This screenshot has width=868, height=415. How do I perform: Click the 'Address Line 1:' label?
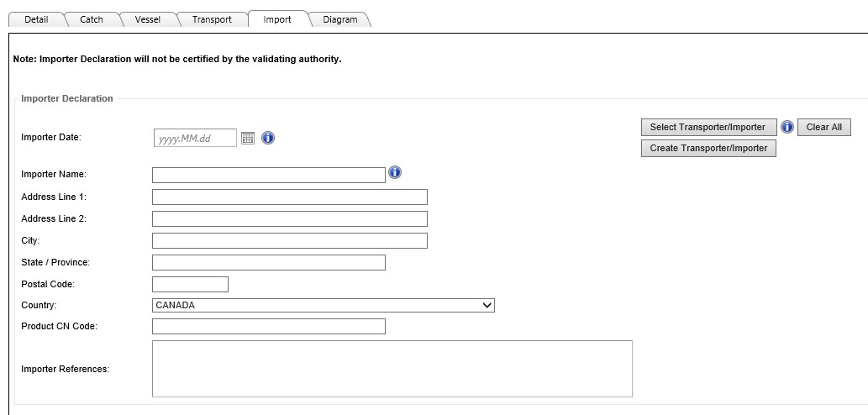coord(54,197)
